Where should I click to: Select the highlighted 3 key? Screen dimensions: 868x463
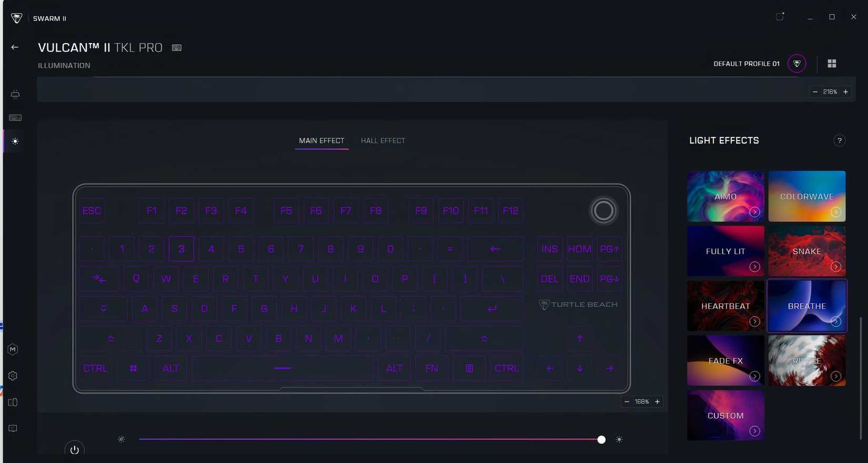click(x=181, y=249)
